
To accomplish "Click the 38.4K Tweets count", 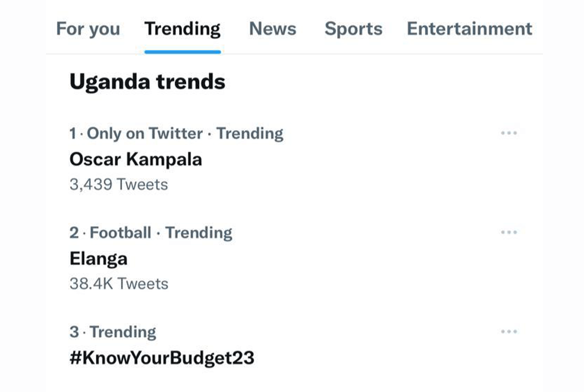I will point(119,284).
